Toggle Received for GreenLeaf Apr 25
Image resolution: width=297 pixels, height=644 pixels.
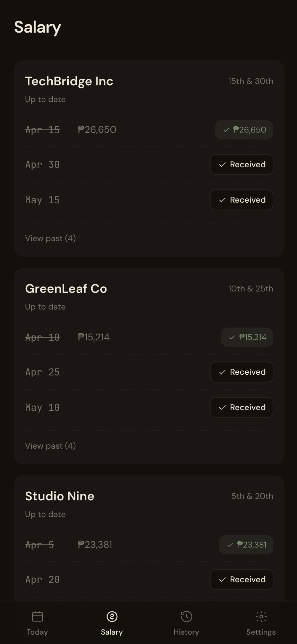pos(241,372)
